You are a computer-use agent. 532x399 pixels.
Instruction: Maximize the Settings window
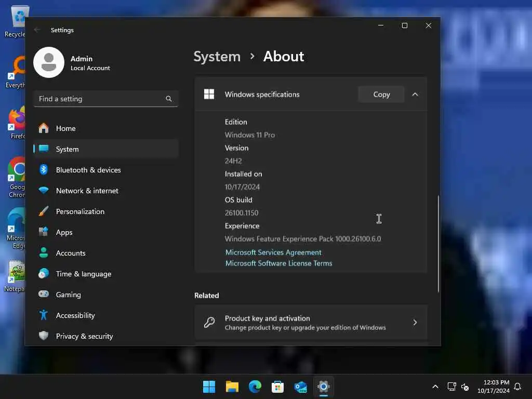404,25
